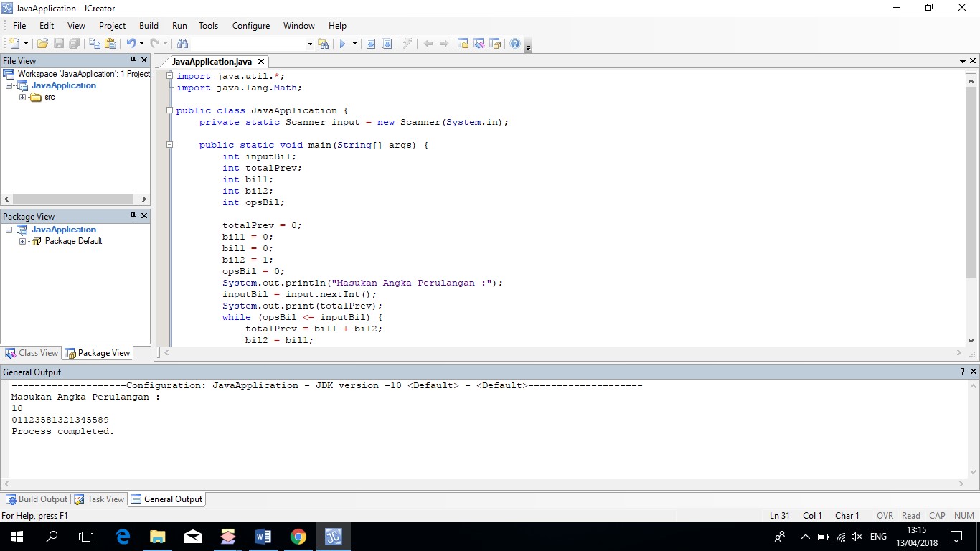Click the Save All toolbar icon
The image size is (980, 551).
[75, 44]
